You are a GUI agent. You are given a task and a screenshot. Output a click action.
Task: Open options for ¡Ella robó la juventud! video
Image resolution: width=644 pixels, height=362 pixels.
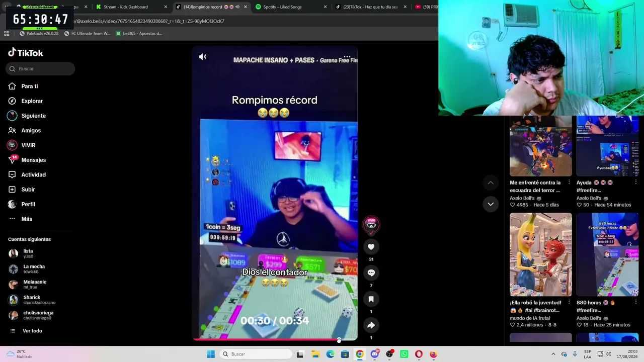tap(569, 303)
